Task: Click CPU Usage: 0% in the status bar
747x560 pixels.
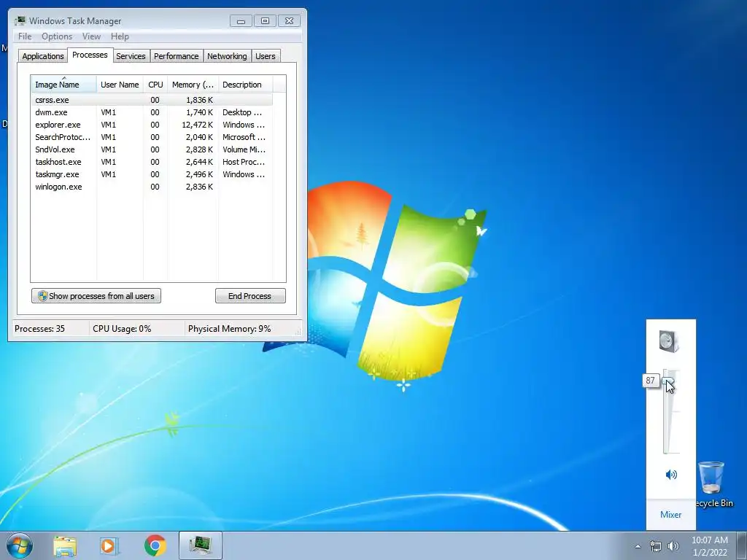Action: pos(122,329)
